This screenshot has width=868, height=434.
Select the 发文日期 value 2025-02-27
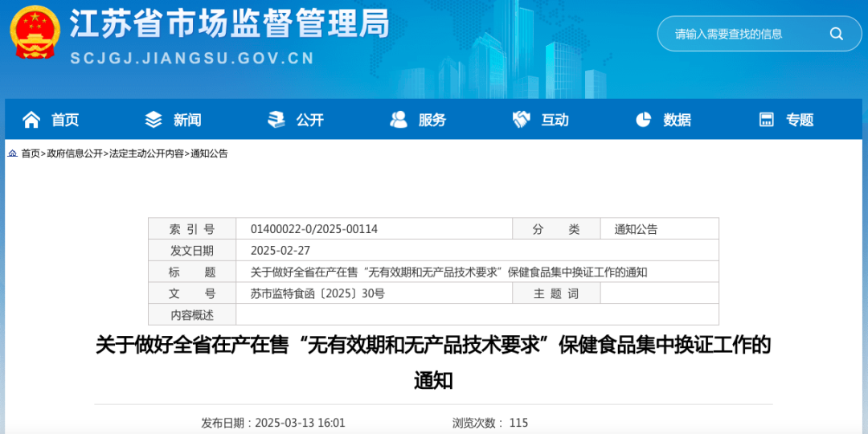[280, 251]
